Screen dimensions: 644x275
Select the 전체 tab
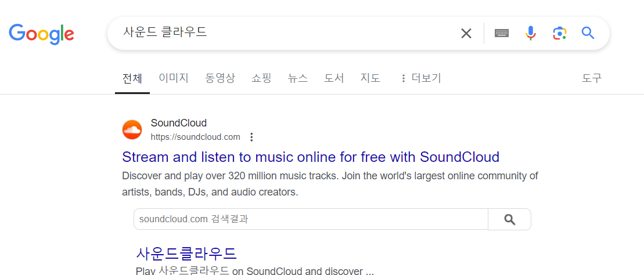pos(132,78)
